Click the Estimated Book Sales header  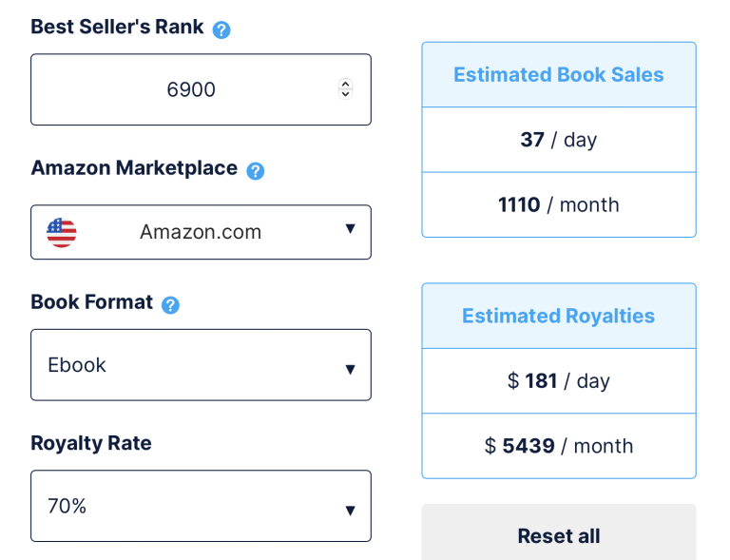point(559,75)
